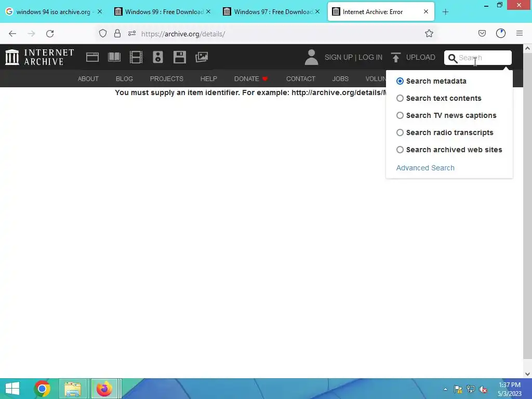Click the SIGN UP link
This screenshot has width=532, height=399.
339,57
